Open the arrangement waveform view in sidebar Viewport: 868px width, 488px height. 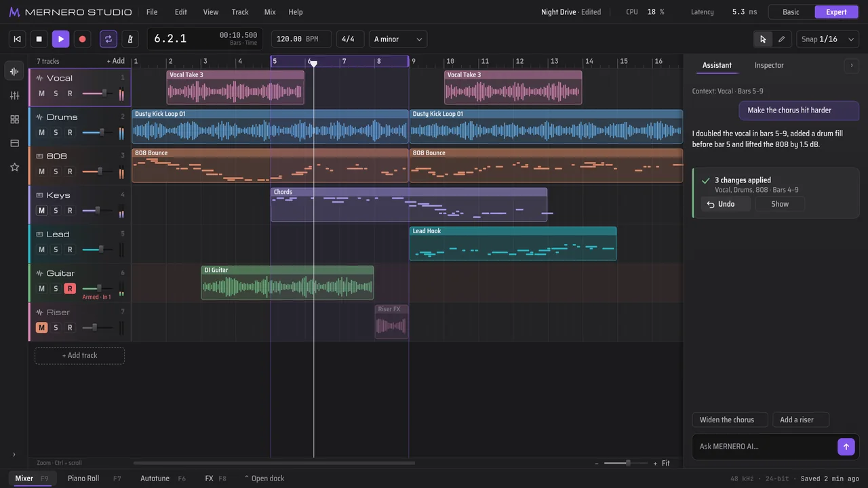tap(14, 71)
